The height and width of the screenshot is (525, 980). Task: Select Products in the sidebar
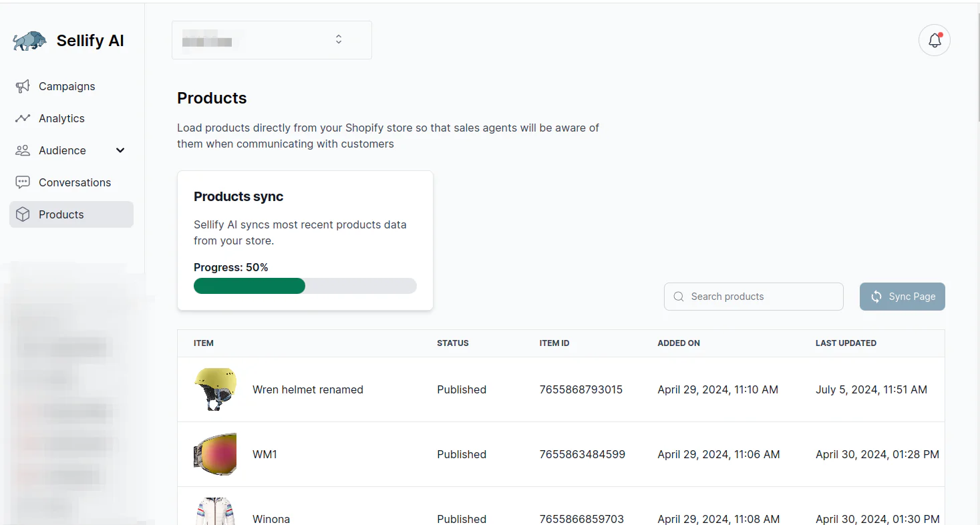71,214
